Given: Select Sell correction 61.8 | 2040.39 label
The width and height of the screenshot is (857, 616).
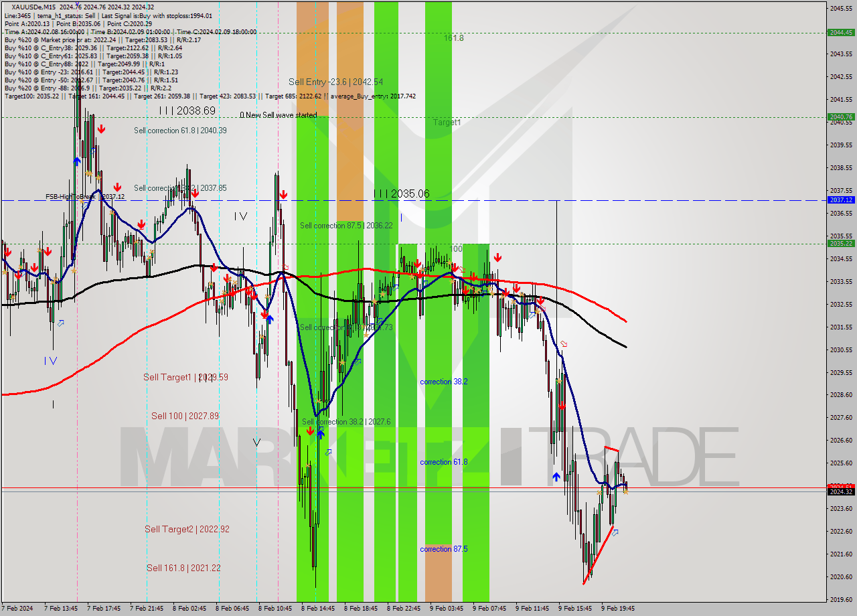Looking at the screenshot, I should point(180,131).
